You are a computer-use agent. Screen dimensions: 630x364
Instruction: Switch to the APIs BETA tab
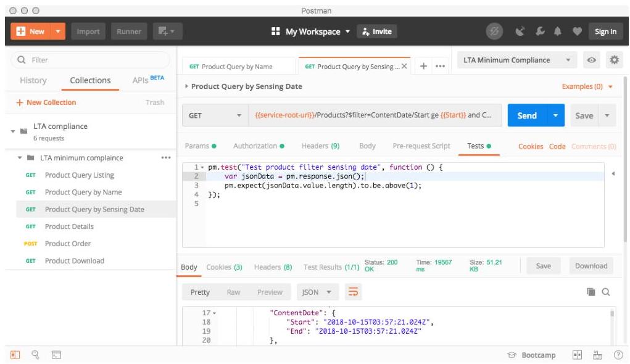click(x=148, y=80)
